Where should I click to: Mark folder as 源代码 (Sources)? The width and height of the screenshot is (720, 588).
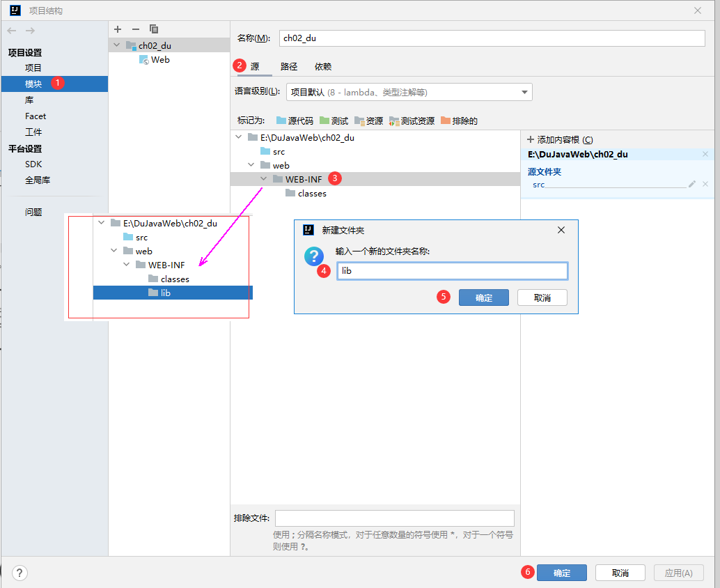point(295,121)
